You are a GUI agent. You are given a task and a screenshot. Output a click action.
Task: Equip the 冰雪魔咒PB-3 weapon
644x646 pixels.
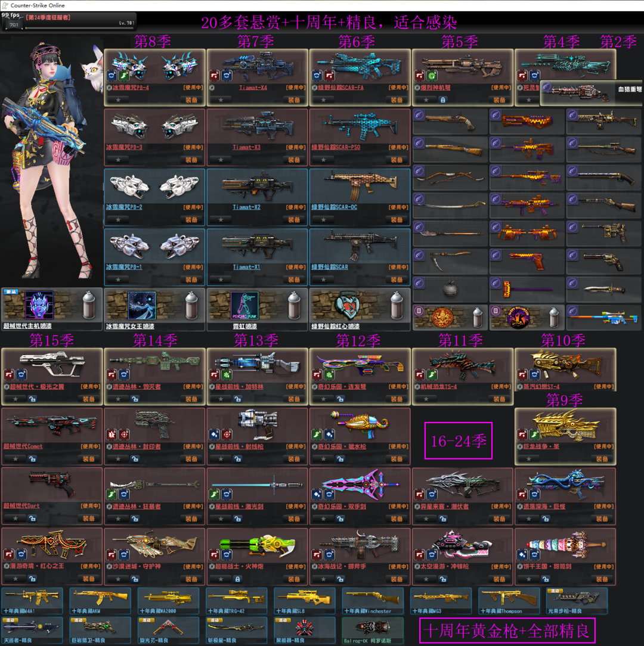tap(191, 160)
